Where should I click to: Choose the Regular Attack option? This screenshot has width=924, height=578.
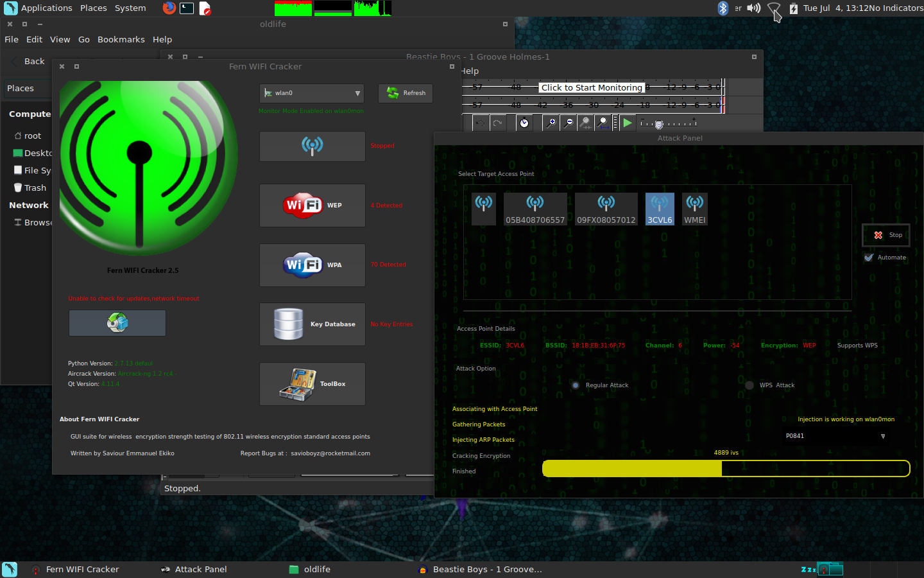coord(600,385)
